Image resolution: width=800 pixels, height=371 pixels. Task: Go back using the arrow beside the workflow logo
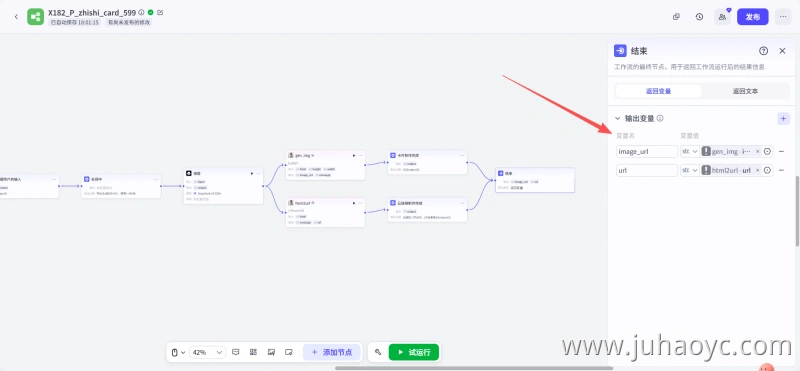(x=16, y=17)
